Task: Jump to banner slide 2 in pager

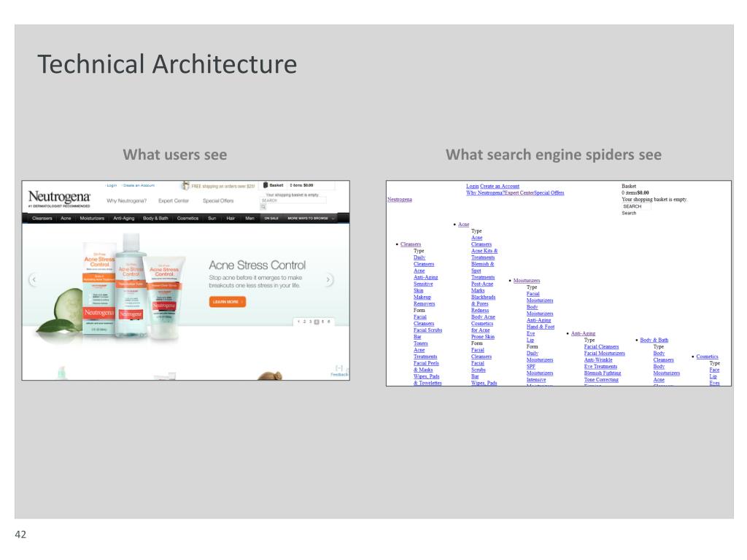Action: [304, 322]
